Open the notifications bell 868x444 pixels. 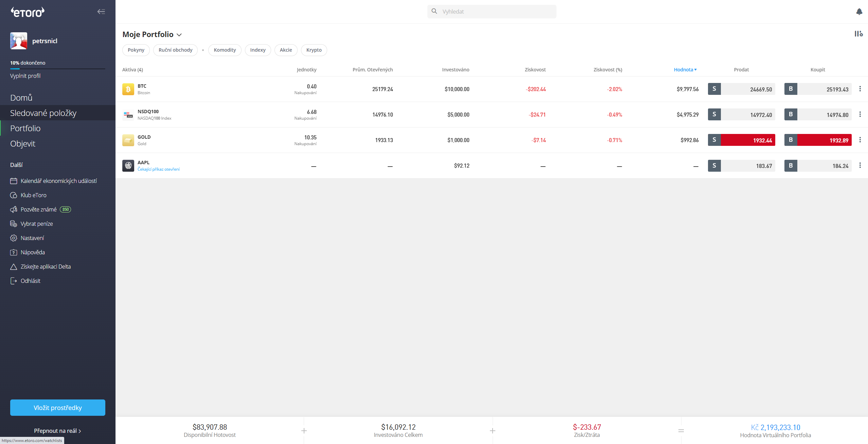pos(859,12)
